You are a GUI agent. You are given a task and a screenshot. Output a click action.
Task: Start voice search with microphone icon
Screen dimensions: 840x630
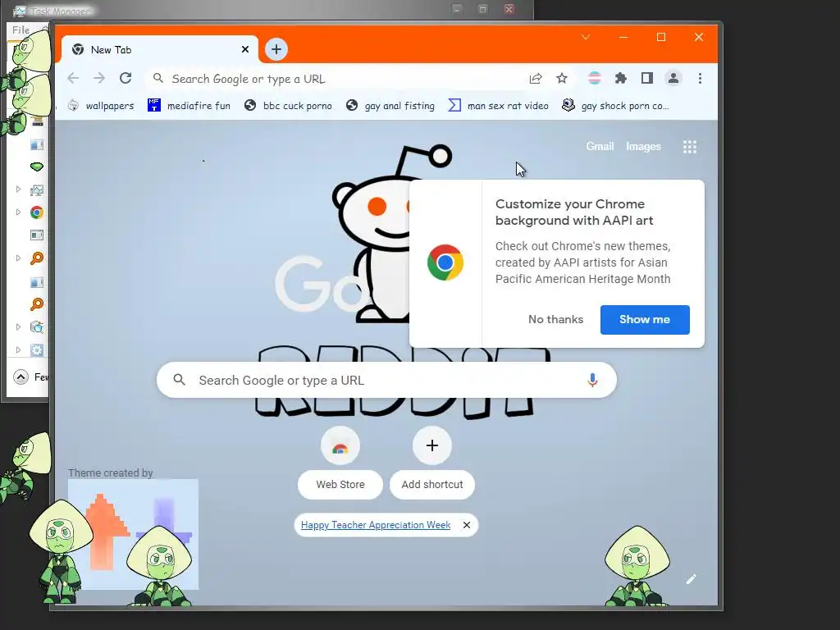(x=592, y=380)
